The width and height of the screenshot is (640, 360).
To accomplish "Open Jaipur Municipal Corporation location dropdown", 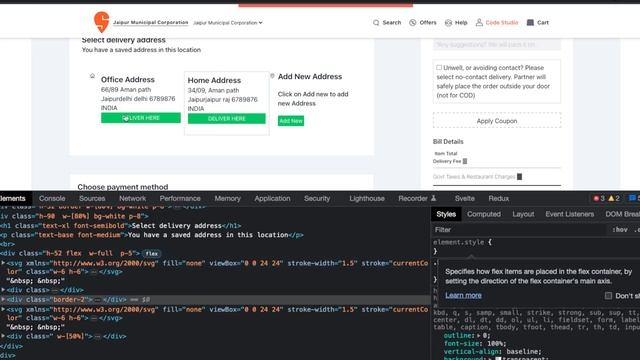I will (x=227, y=23).
